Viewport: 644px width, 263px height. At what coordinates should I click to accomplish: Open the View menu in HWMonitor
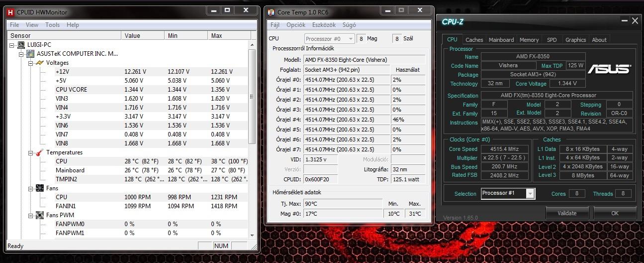(x=32, y=25)
